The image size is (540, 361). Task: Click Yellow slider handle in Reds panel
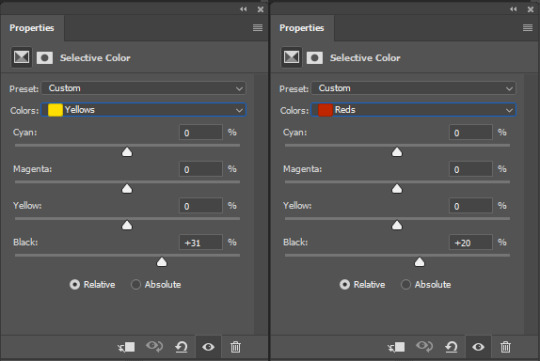click(397, 225)
